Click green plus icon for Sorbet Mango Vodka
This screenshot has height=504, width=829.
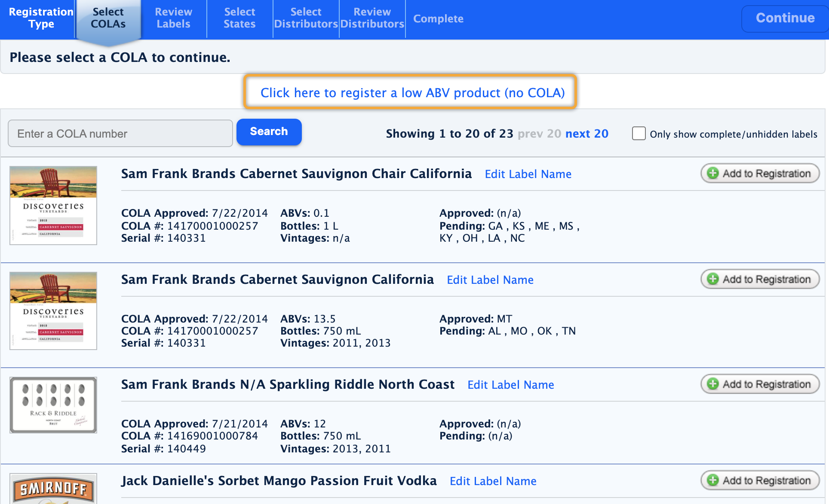(713, 480)
